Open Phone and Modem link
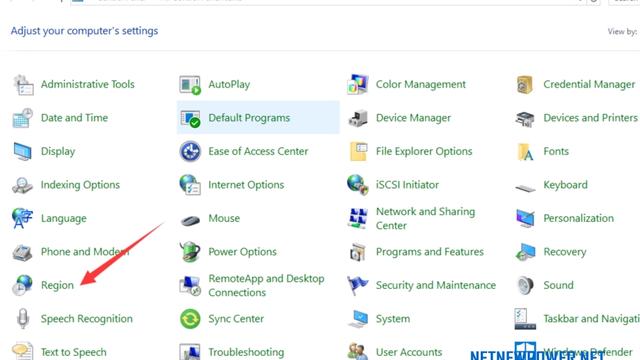Screen dimensions: 640x360 pyautogui.click(x=85, y=252)
